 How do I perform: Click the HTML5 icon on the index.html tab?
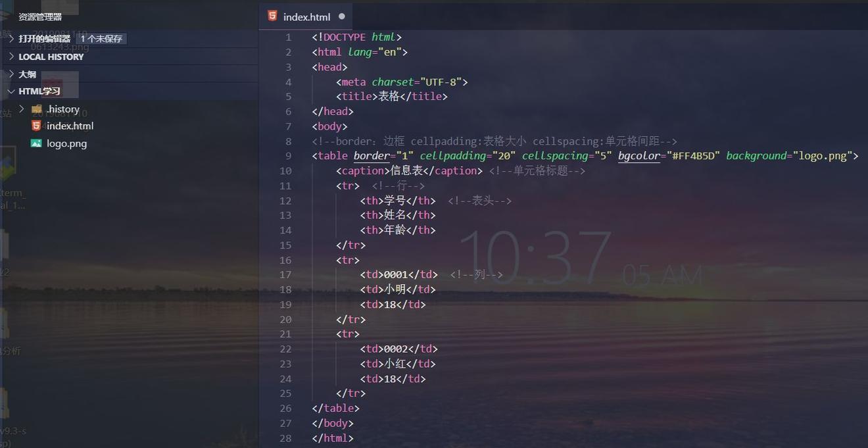click(x=272, y=16)
